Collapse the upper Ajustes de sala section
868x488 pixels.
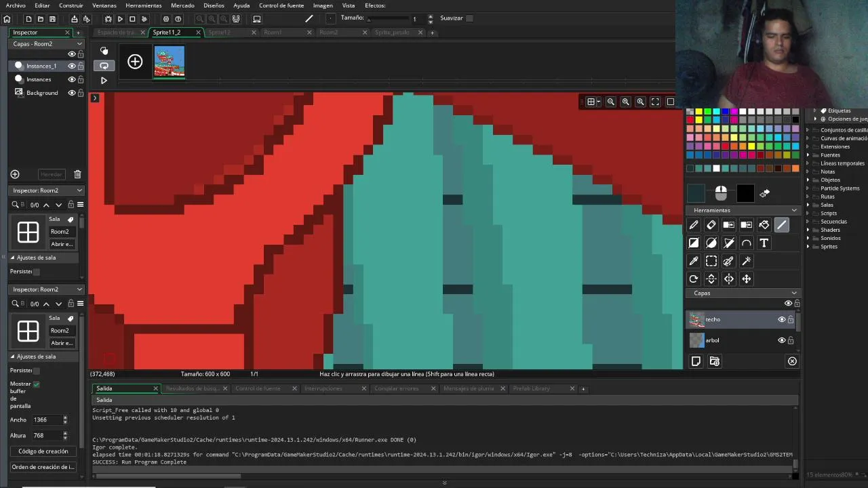[x=12, y=258]
